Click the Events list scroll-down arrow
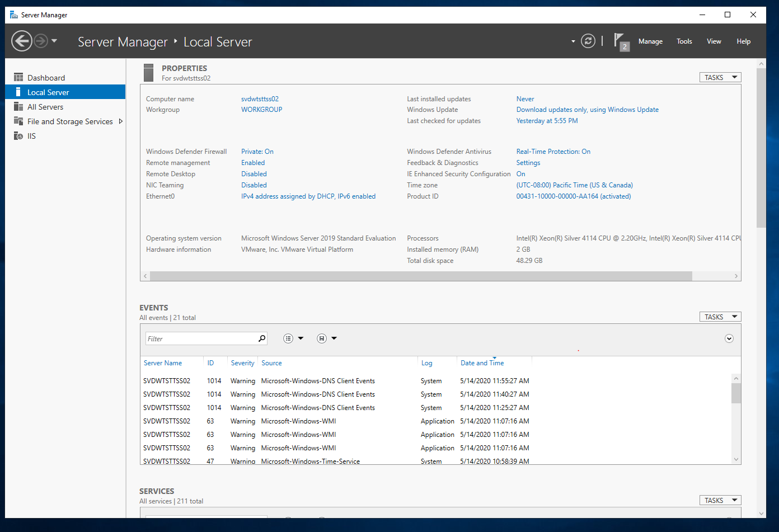Viewport: 779px width, 532px height. (736, 459)
